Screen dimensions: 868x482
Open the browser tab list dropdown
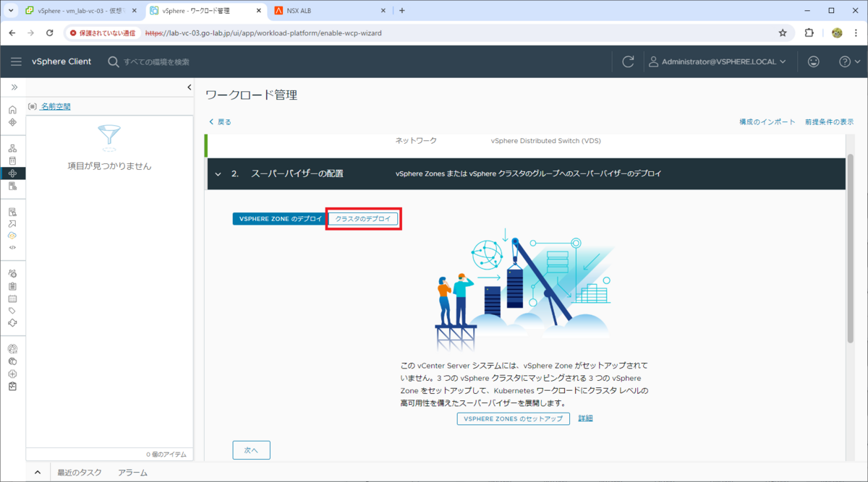[10, 11]
